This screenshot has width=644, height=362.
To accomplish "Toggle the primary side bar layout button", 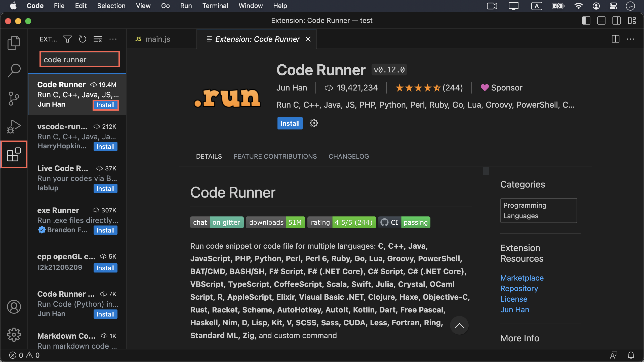I will pyautogui.click(x=586, y=21).
